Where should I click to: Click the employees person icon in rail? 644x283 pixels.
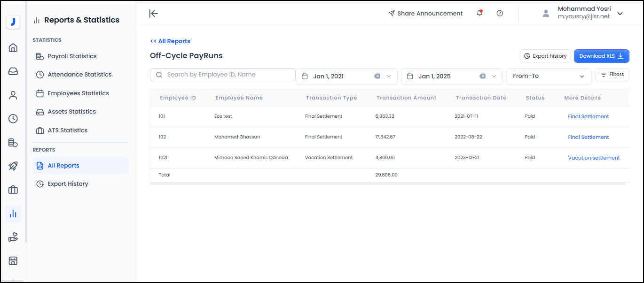coord(13,95)
